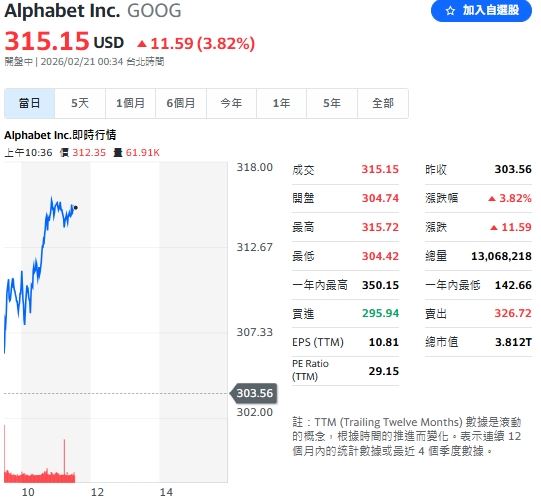Click the 開盤 value 304.74
The height and width of the screenshot is (500, 541).
click(x=380, y=198)
